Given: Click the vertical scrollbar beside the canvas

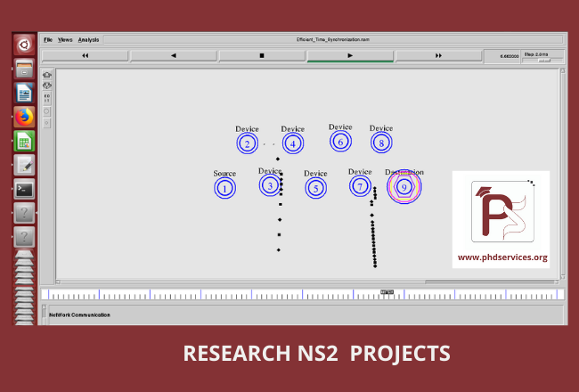Looking at the screenshot, I should point(563,173).
